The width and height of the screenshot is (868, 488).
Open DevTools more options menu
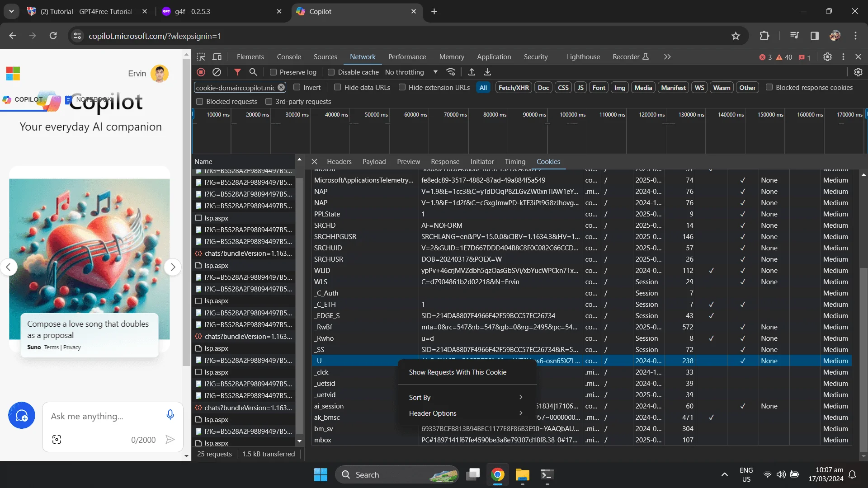click(x=843, y=57)
